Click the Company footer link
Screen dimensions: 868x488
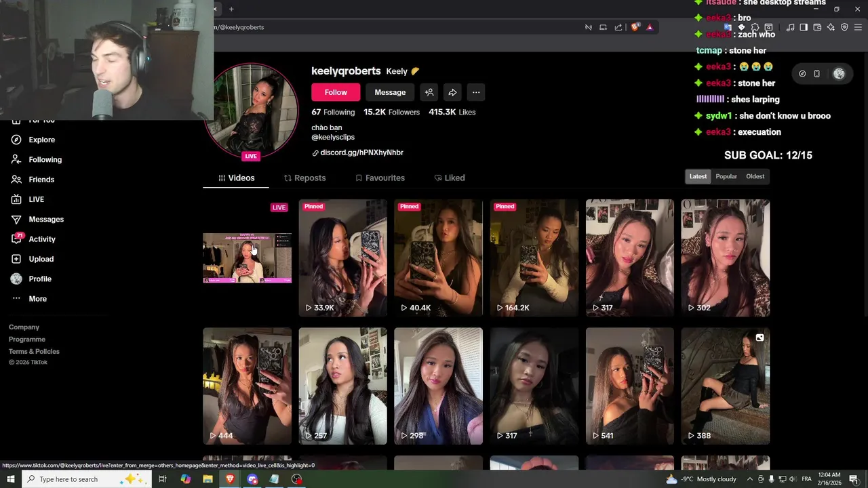(x=24, y=327)
